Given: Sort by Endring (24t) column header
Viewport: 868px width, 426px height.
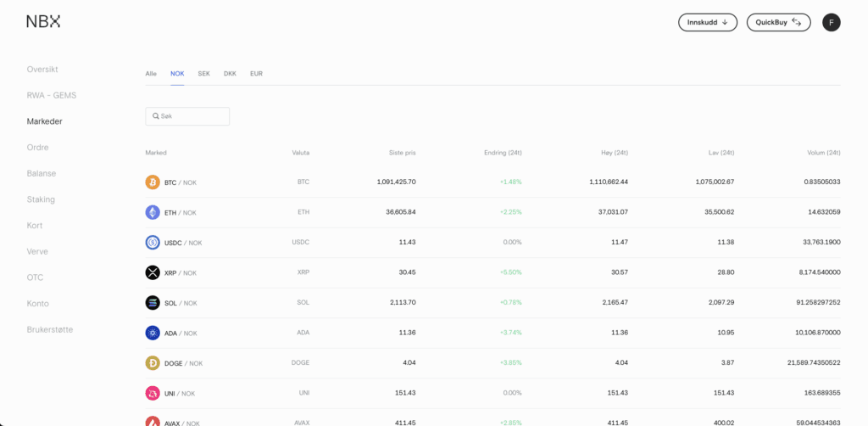Looking at the screenshot, I should [502, 153].
